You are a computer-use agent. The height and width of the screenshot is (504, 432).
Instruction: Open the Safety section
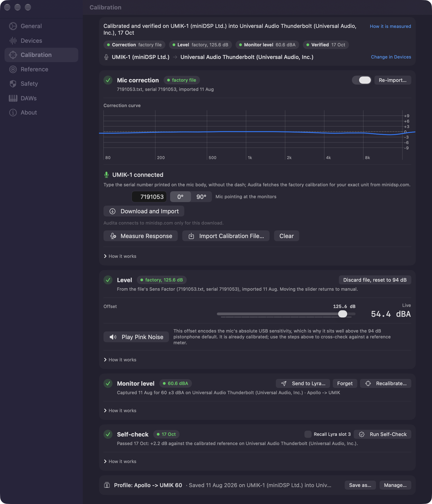click(41, 84)
